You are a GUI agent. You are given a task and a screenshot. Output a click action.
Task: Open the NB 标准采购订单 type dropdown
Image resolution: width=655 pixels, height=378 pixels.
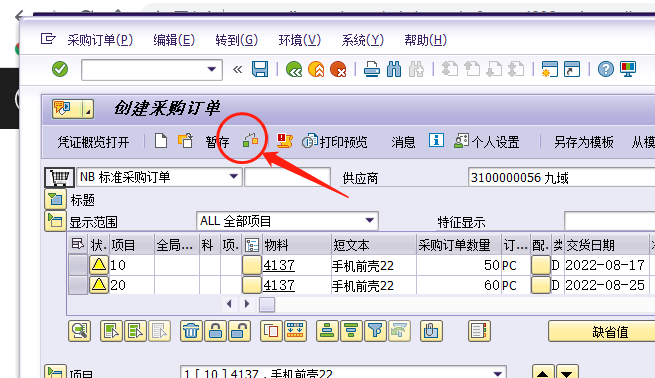click(x=234, y=177)
